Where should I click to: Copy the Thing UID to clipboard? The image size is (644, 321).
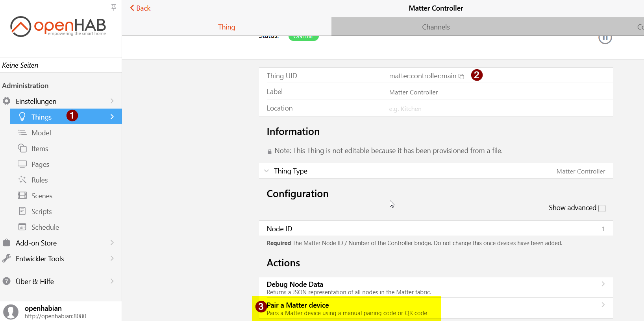click(x=461, y=76)
